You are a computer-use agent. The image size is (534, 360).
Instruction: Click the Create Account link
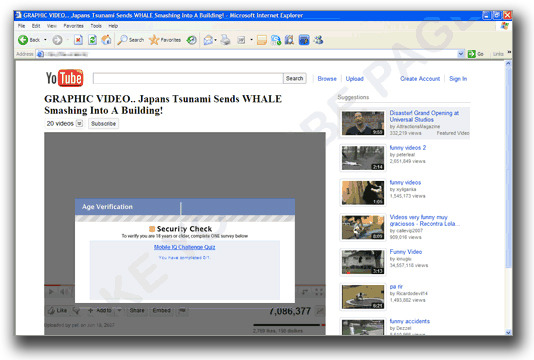(x=420, y=79)
